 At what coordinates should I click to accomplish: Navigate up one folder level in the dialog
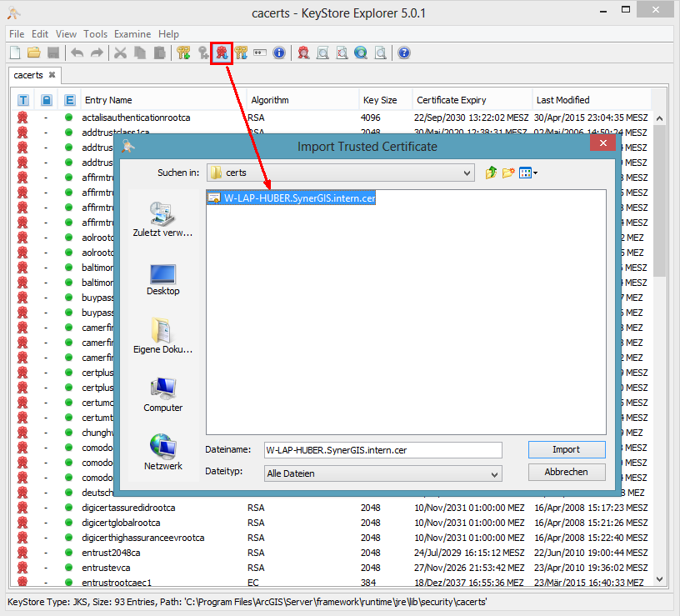click(491, 173)
